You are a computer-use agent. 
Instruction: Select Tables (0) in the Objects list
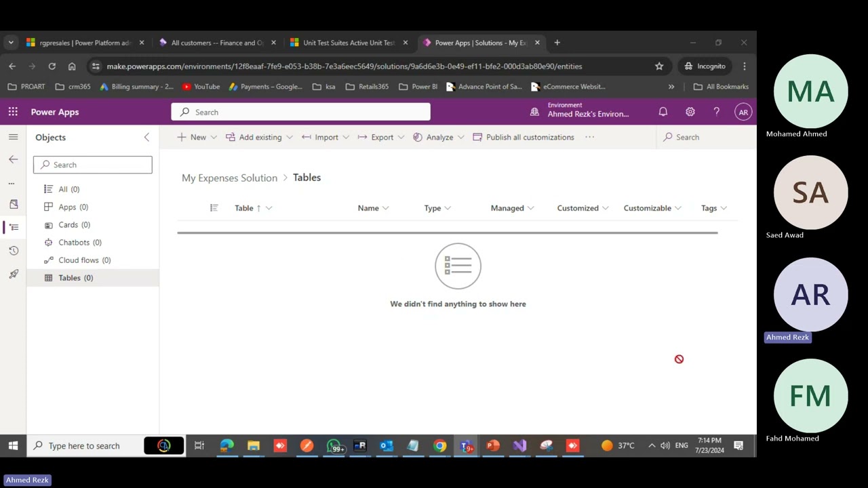[x=93, y=278]
